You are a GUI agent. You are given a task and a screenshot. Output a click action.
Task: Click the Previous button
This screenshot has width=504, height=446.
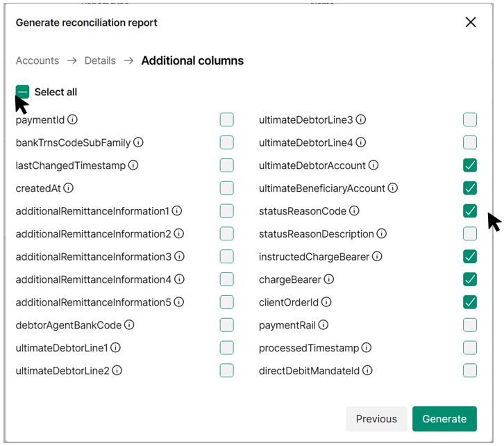(x=376, y=419)
